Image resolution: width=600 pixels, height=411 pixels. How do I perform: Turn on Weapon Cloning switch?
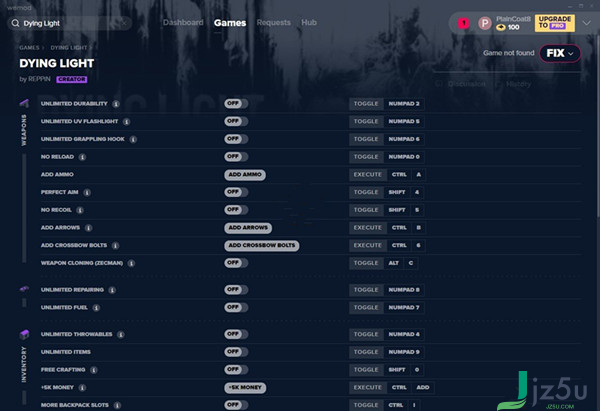236,263
